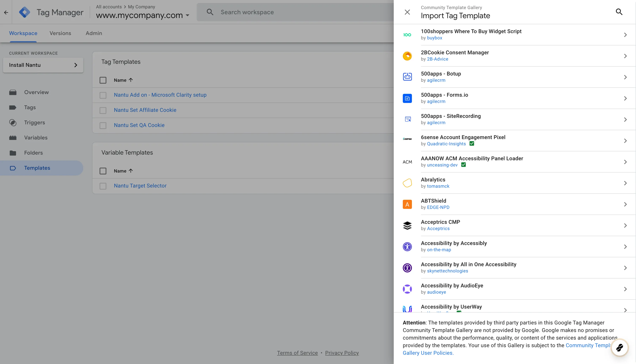Switch to the Admin tab
The height and width of the screenshot is (364, 636).
coord(94,33)
